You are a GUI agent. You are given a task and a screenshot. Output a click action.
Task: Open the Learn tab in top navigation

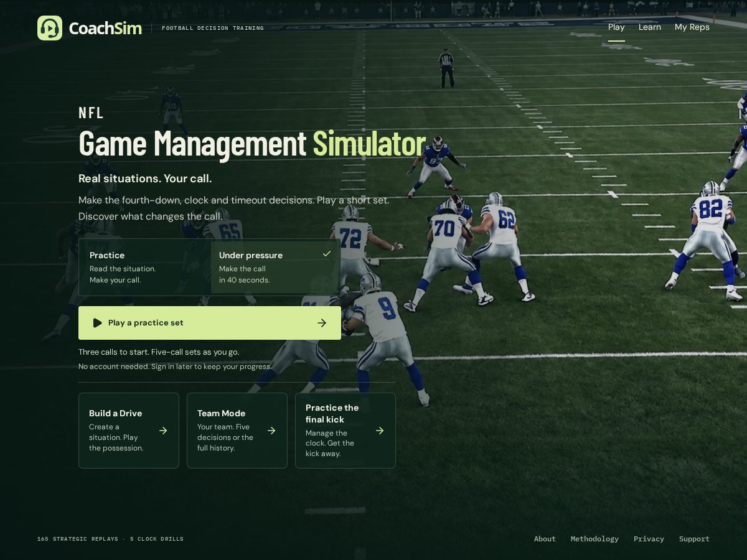coord(650,27)
